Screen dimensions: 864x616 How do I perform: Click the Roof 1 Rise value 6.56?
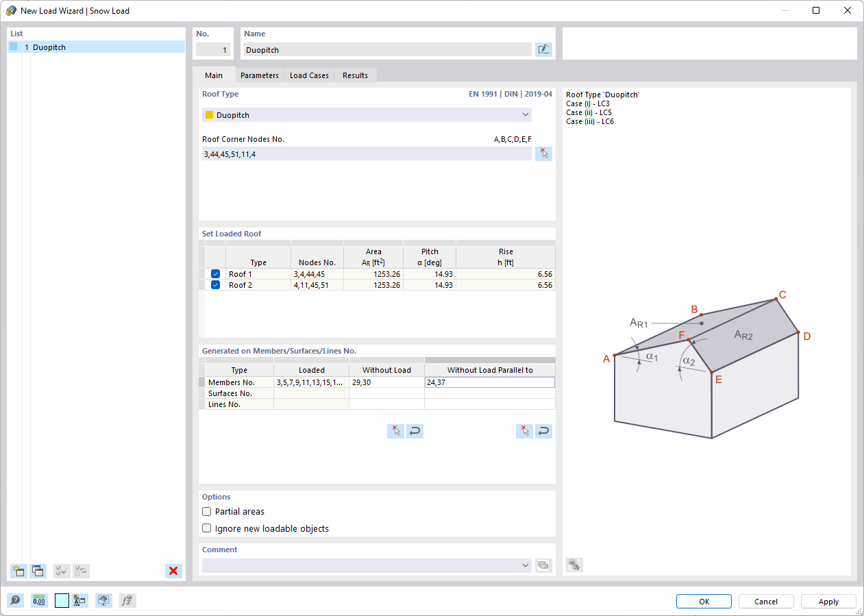tap(505, 274)
